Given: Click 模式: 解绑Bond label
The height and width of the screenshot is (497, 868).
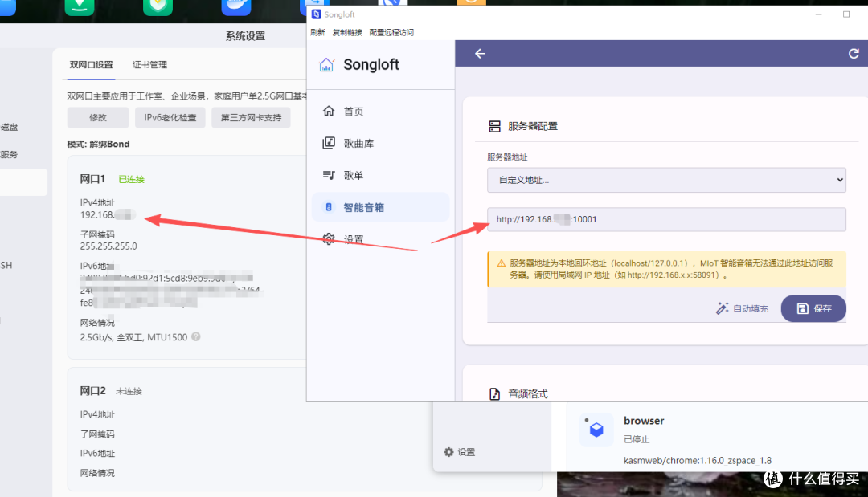Looking at the screenshot, I should pyautogui.click(x=99, y=144).
